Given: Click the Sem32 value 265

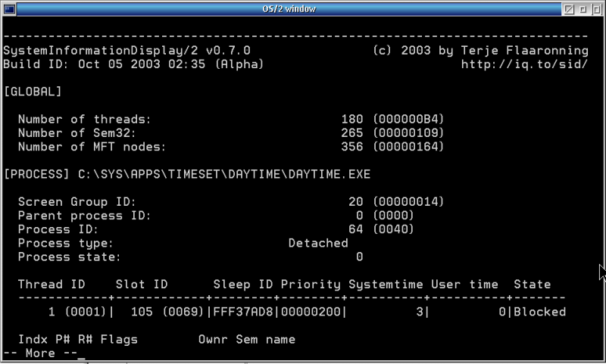Looking at the screenshot, I should (351, 132).
